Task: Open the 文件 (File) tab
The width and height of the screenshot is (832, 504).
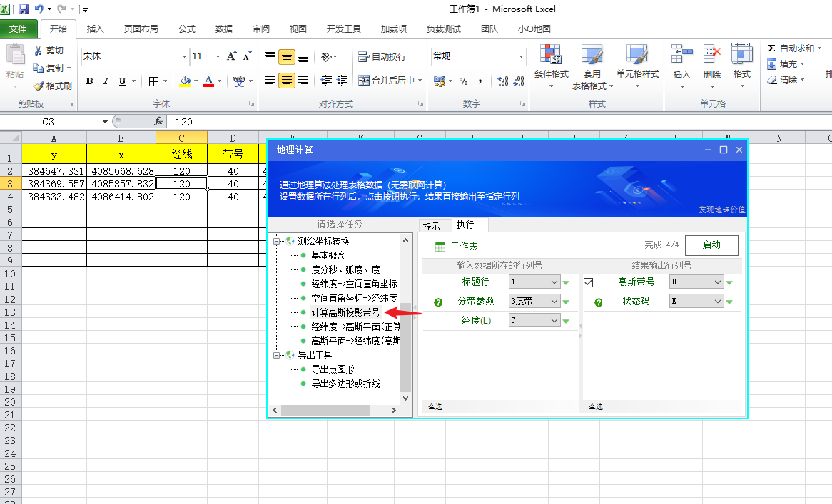Action: click(x=18, y=29)
